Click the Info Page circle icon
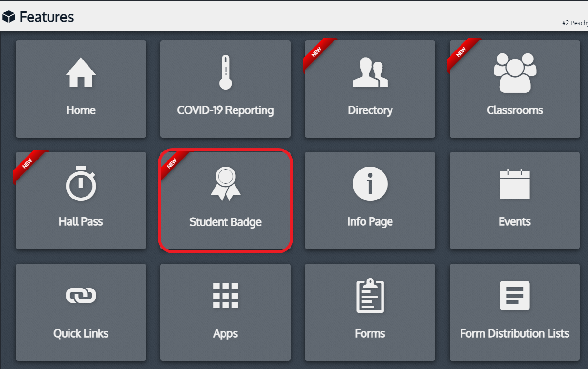Screen dimensions: 588x369 pos(370,184)
